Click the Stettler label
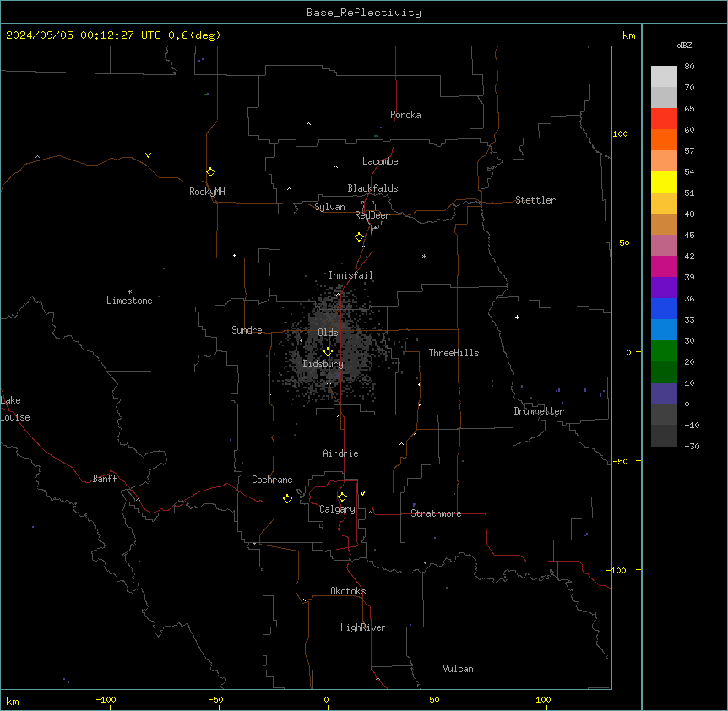This screenshot has width=728, height=711. point(535,200)
